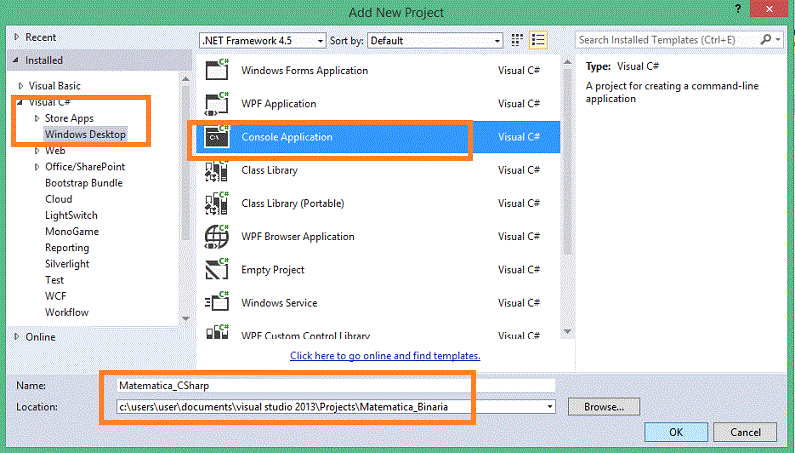The image size is (795, 453).
Task: Select the LightSwitch category
Action: pos(71,216)
